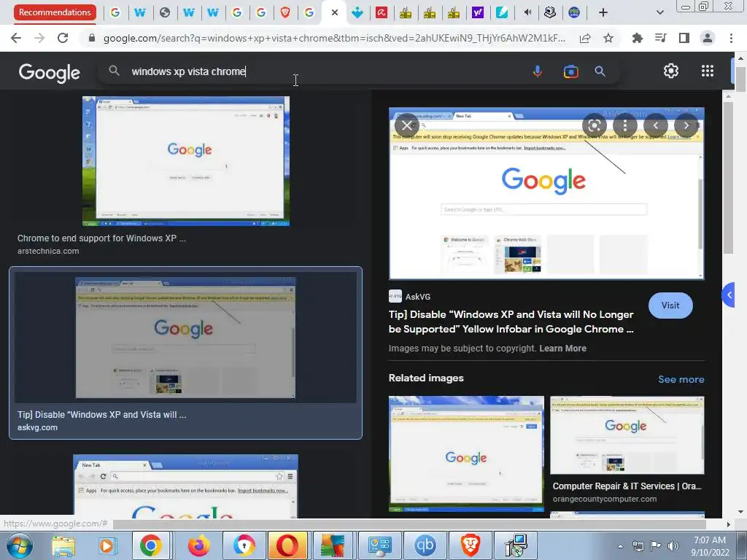
Task: Start voice search with microphone
Action: coord(538,71)
